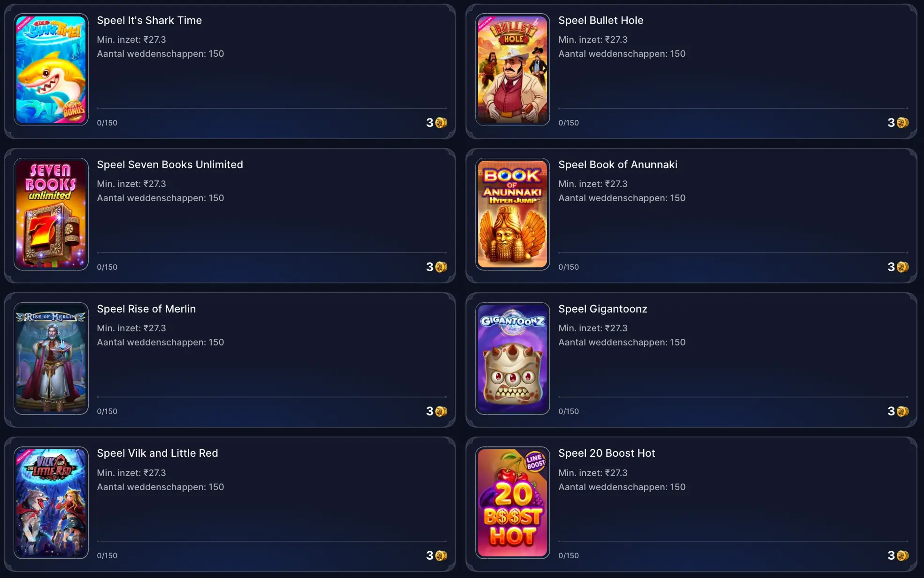The image size is (924, 578).
Task: Click the 'Speel Rise of Merlin' title
Action: (146, 309)
